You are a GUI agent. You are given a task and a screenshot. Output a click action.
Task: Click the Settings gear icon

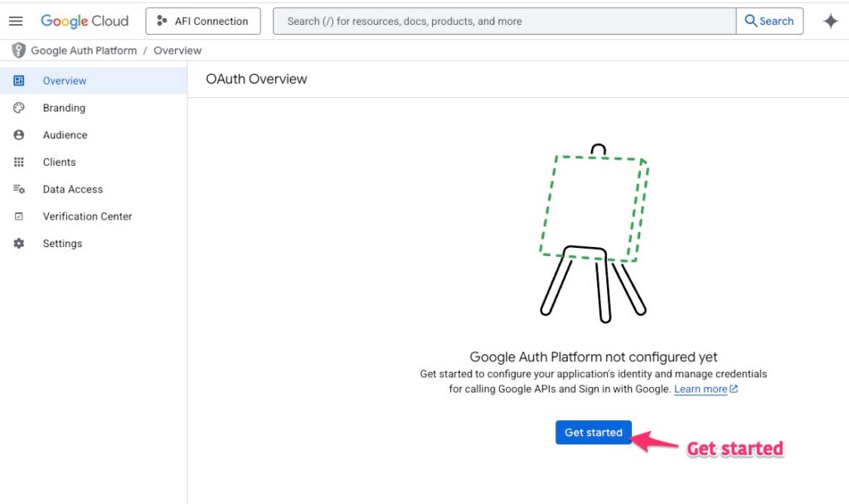19,244
